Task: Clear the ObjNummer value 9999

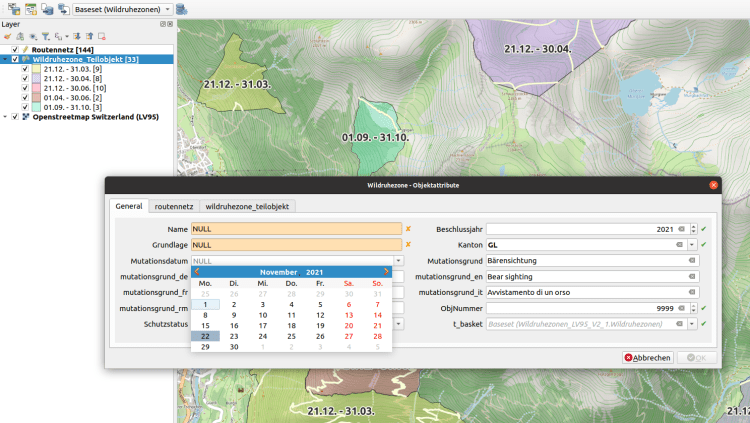Action: coord(681,308)
